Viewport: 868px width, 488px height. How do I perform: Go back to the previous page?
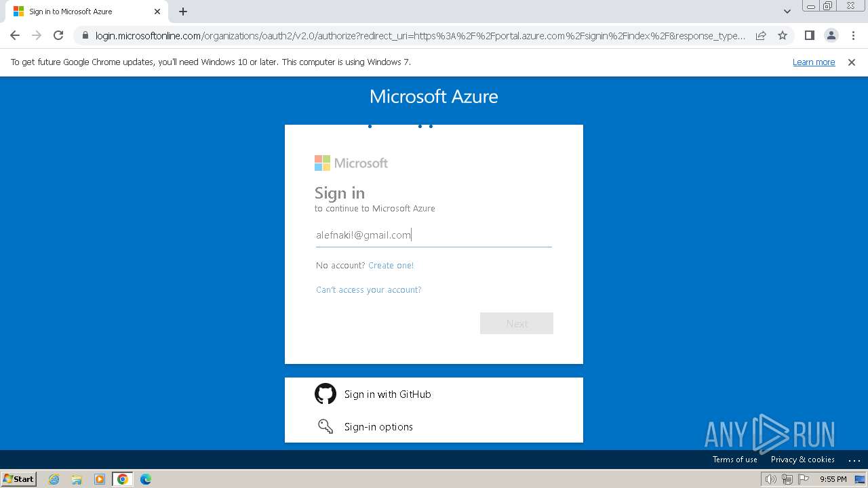[15, 35]
